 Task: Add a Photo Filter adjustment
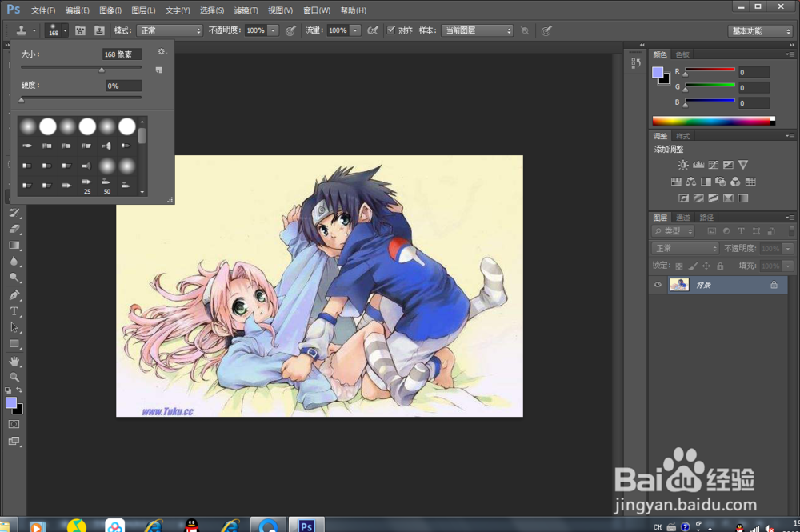[x=721, y=182]
